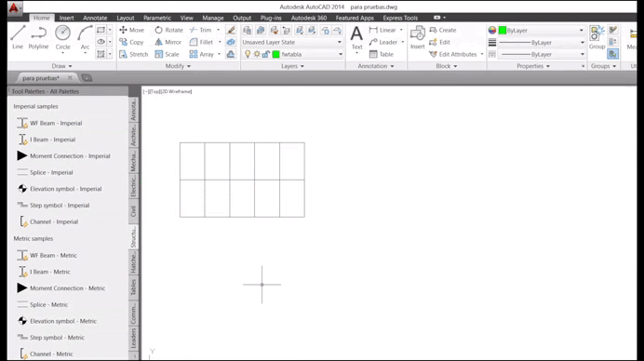
Task: Select the Arc tool
Action: tap(85, 37)
